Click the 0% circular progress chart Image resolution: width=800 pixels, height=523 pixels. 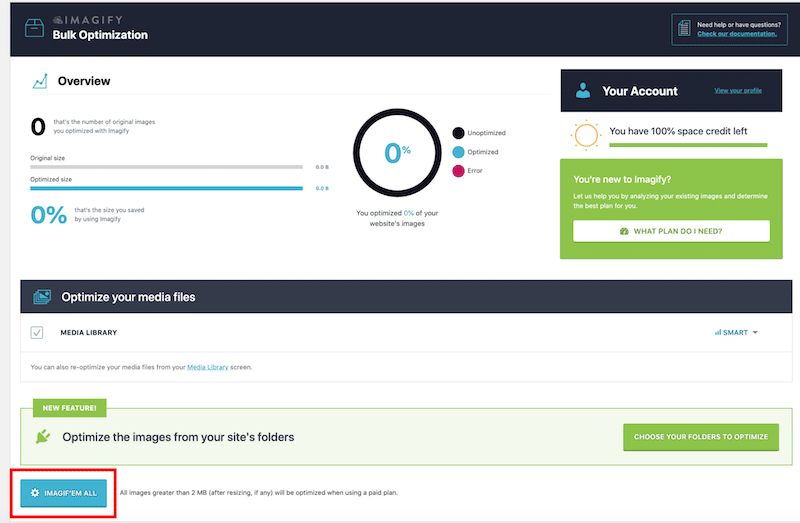397,153
